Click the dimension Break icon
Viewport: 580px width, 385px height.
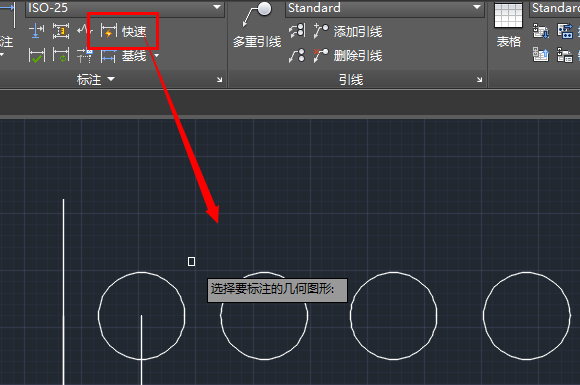(x=36, y=31)
